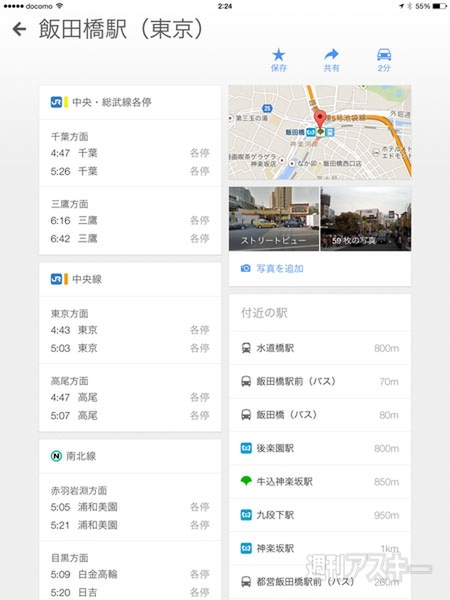Screen dimensions: 450x600
Task: Tap the docomo carrier label
Action: point(39,6)
